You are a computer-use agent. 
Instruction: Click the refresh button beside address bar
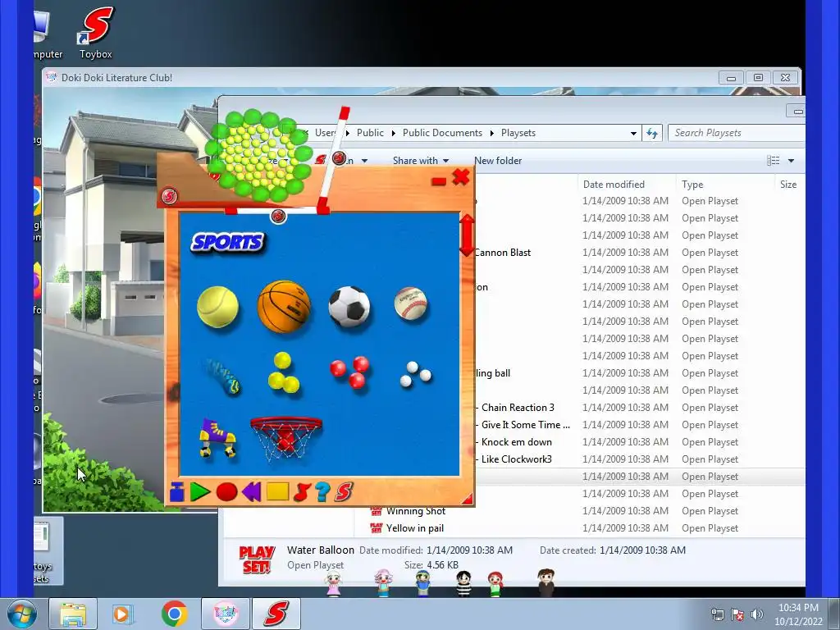click(x=652, y=133)
